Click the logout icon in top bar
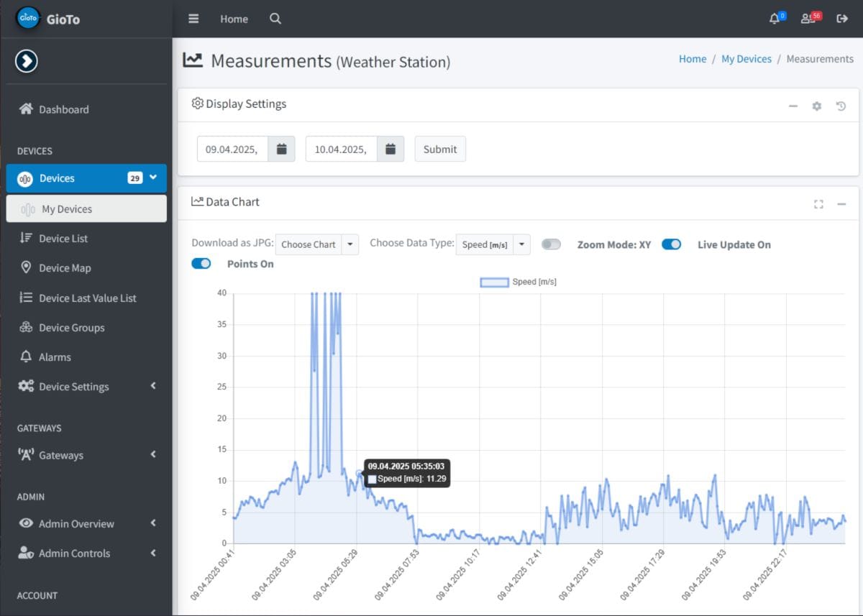This screenshot has height=616, width=863. coord(842,19)
